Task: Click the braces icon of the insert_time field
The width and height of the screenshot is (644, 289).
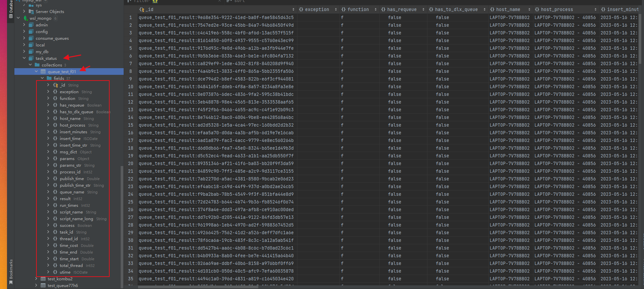Action: (55, 138)
